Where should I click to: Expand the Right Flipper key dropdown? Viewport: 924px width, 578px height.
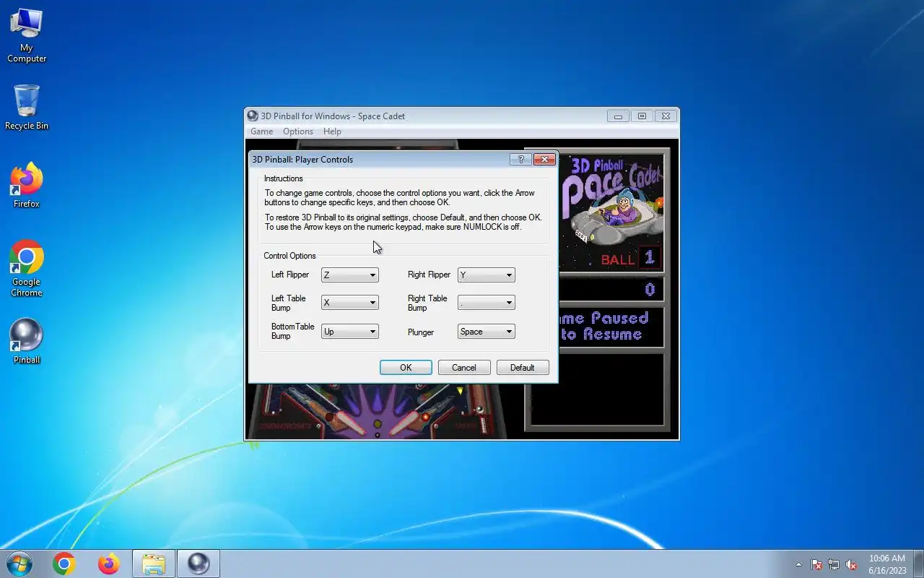487,275
